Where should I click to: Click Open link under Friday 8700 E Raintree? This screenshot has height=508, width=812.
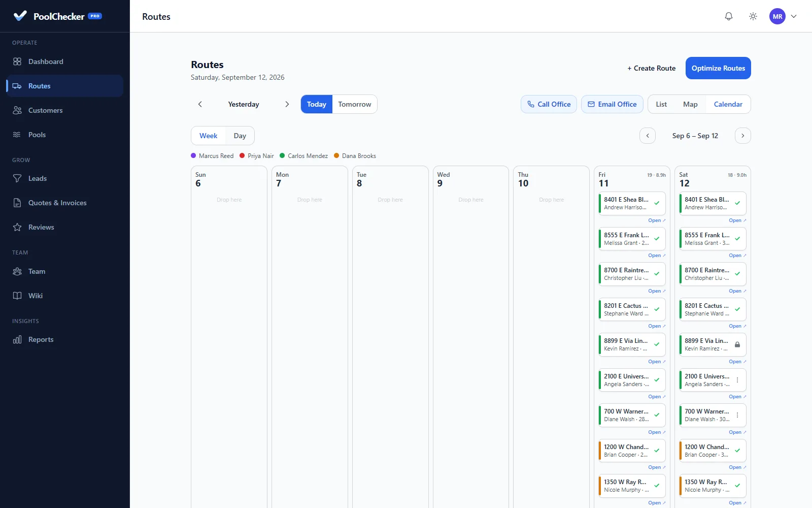(x=657, y=291)
